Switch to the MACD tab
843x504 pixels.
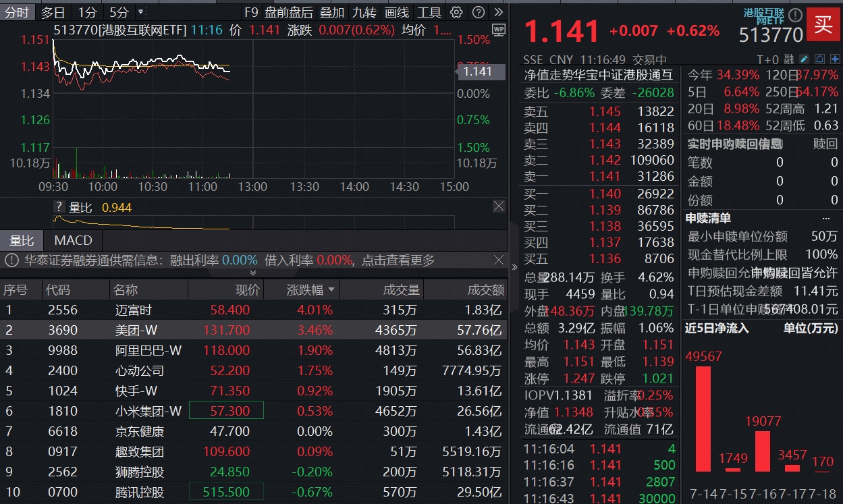73,240
